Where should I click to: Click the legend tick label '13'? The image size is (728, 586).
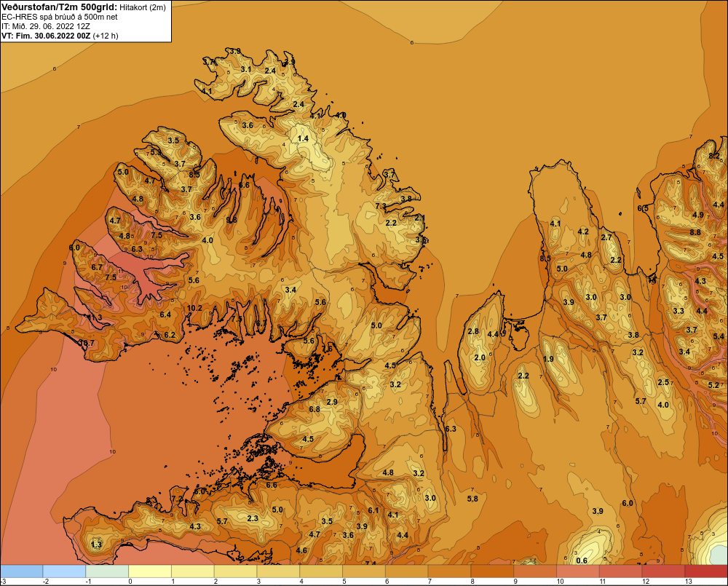[x=688, y=582]
